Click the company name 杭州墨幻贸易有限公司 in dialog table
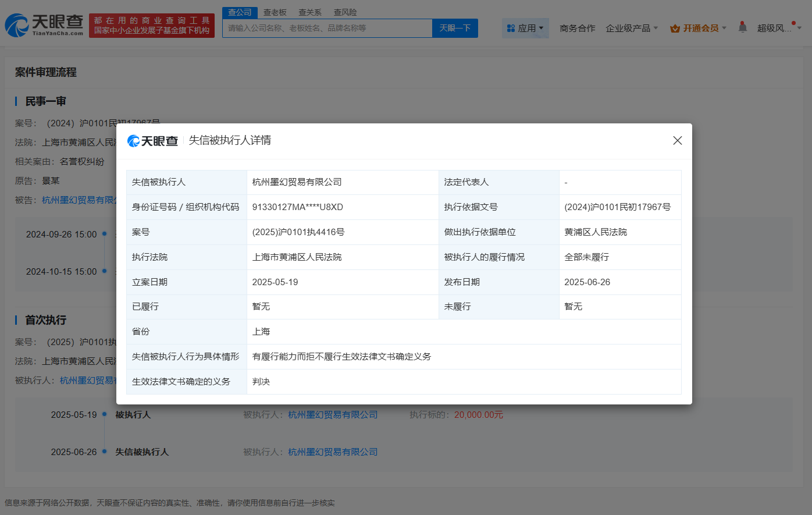 (x=297, y=182)
